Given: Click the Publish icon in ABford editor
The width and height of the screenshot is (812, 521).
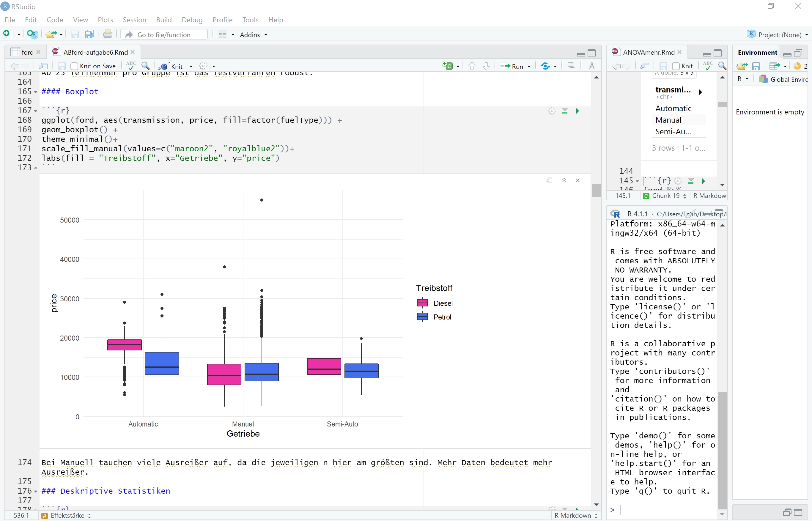Looking at the screenshot, I should pyautogui.click(x=545, y=66).
